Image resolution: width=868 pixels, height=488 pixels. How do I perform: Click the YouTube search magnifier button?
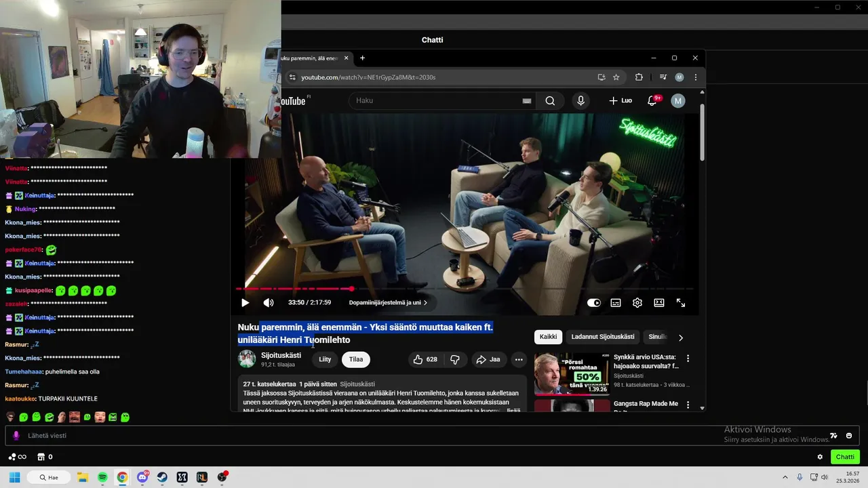550,101
